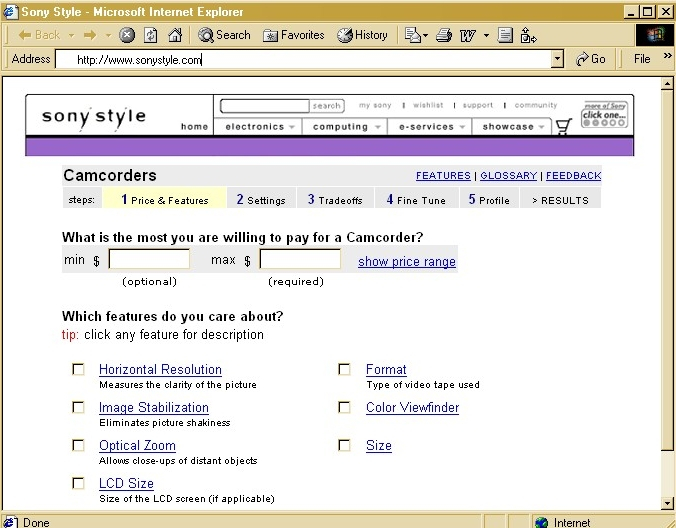This screenshot has width=676, height=528.
Task: Enable the Optical Zoom feature checkbox
Action: point(79,446)
